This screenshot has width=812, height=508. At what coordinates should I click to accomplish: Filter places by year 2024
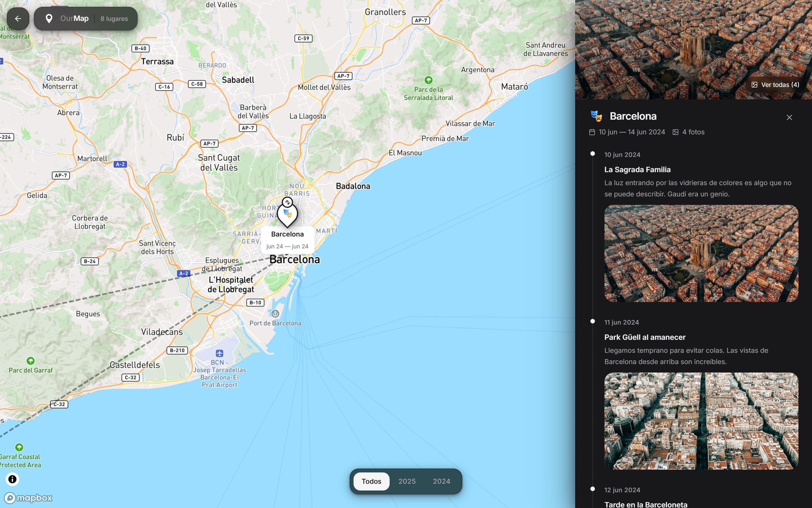[442, 481]
